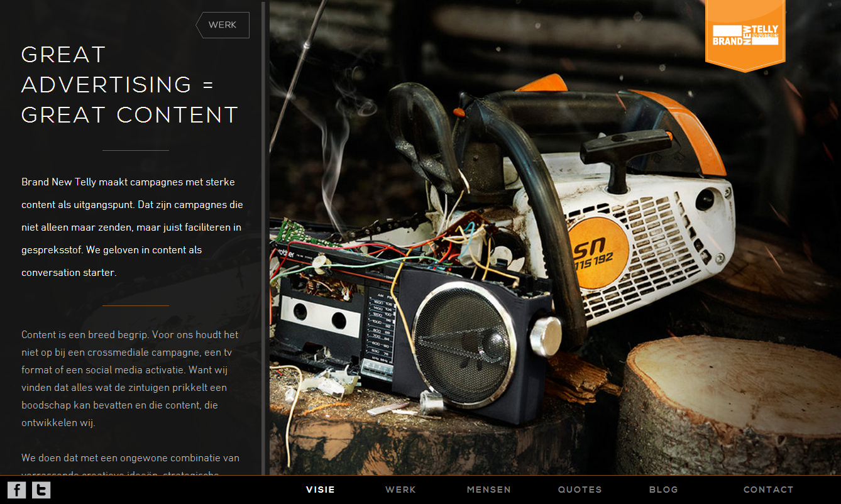Click the paragraph starting 'Brand New Telly maakt'
841x504 pixels.
pos(132,227)
